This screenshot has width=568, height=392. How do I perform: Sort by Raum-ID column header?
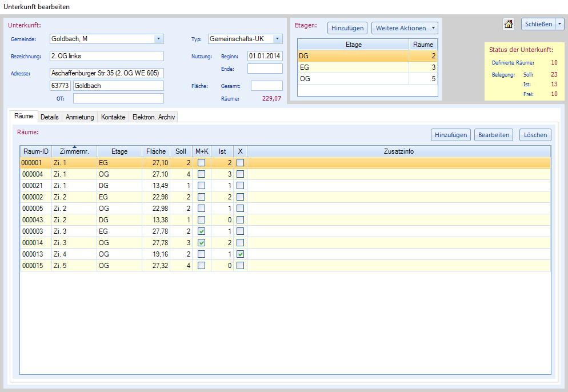36,151
